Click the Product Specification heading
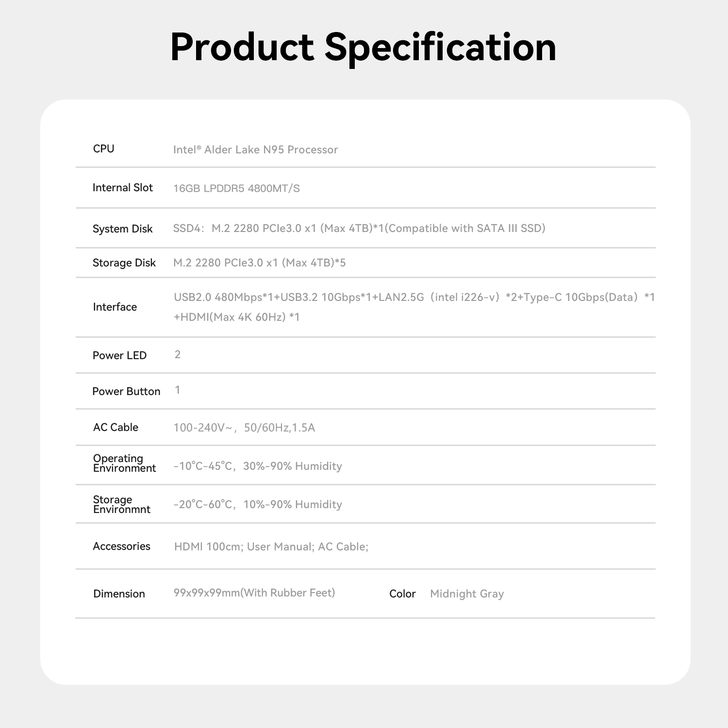Screen dimensions: 728x728 363,47
